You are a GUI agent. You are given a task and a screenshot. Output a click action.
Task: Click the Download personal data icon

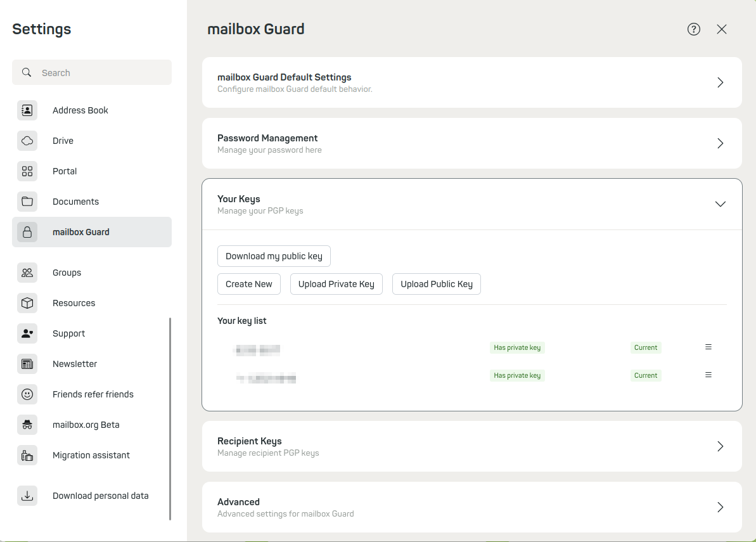point(27,496)
